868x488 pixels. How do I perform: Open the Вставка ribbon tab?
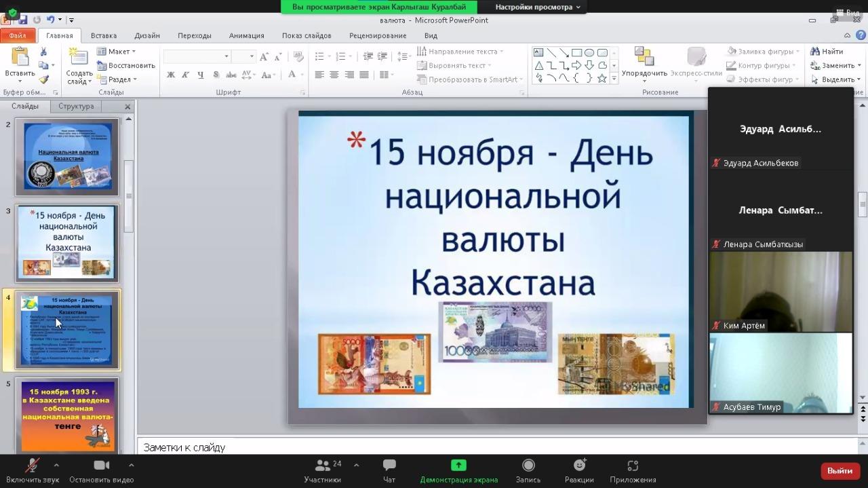click(x=104, y=35)
